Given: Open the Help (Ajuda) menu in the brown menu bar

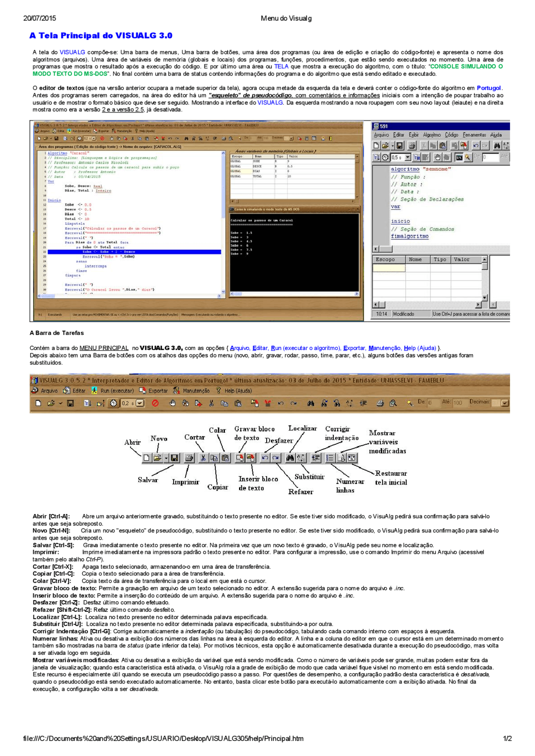Looking at the screenshot, I should click(234, 391).
